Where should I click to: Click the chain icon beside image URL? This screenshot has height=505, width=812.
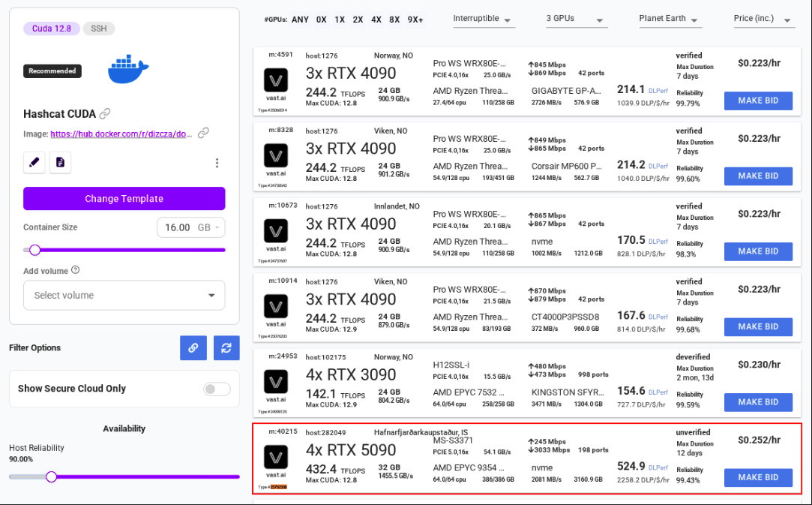[203, 133]
